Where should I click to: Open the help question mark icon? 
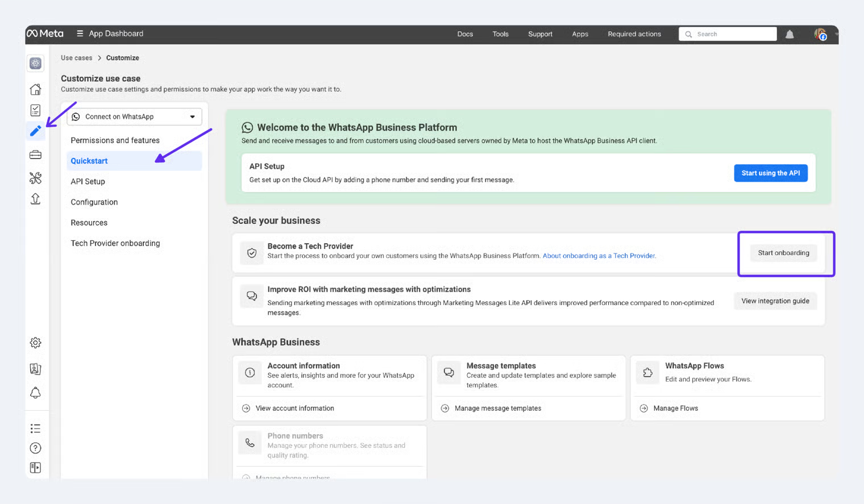[35, 448]
